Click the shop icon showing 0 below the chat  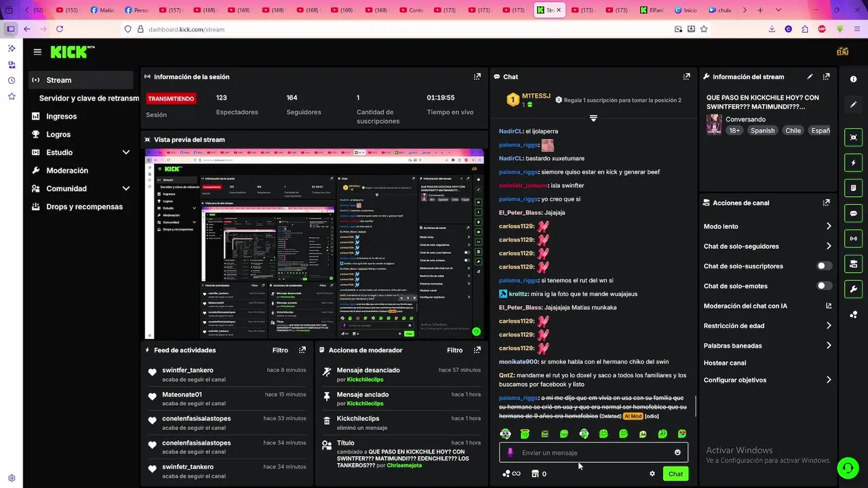click(538, 474)
